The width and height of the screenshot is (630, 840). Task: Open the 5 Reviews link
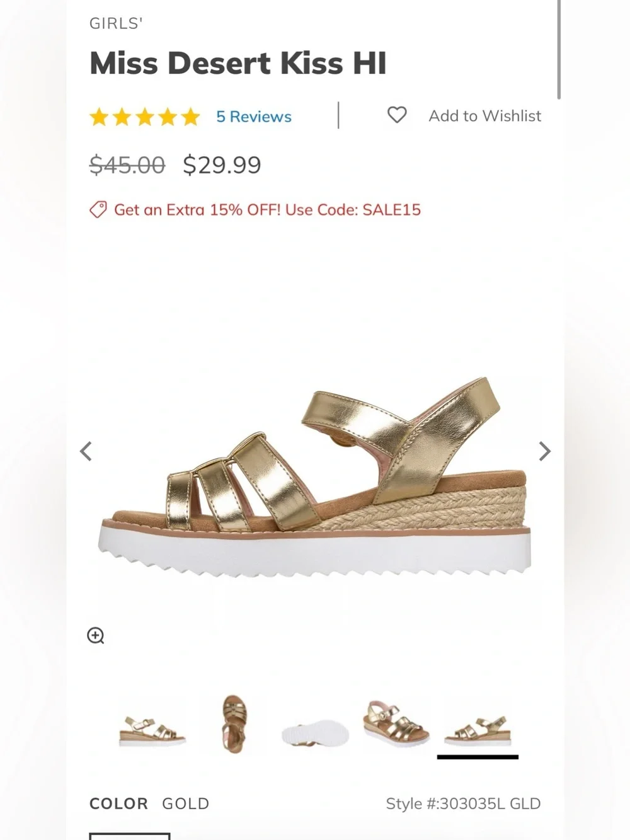coord(254,117)
